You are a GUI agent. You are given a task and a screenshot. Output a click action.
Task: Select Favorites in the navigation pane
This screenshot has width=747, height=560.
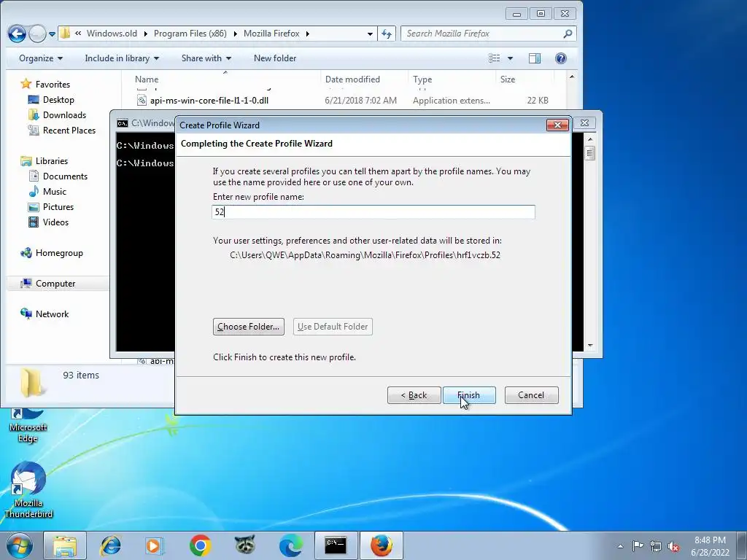[53, 85]
